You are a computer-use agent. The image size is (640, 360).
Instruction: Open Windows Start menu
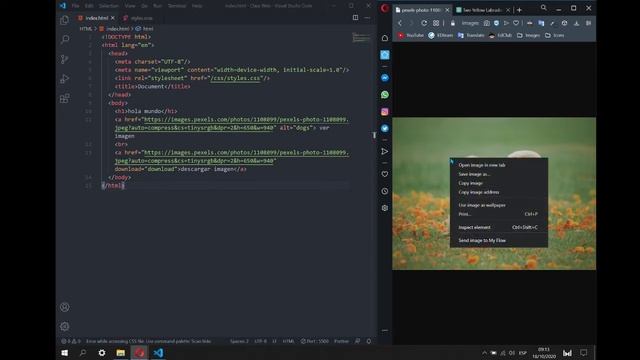pyautogui.click(x=64, y=353)
